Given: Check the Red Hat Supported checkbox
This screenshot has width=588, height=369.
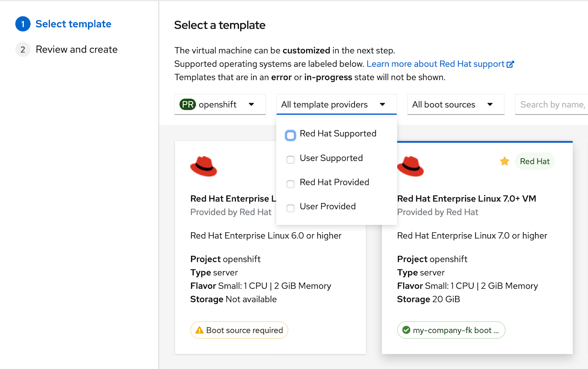Looking at the screenshot, I should [x=290, y=135].
